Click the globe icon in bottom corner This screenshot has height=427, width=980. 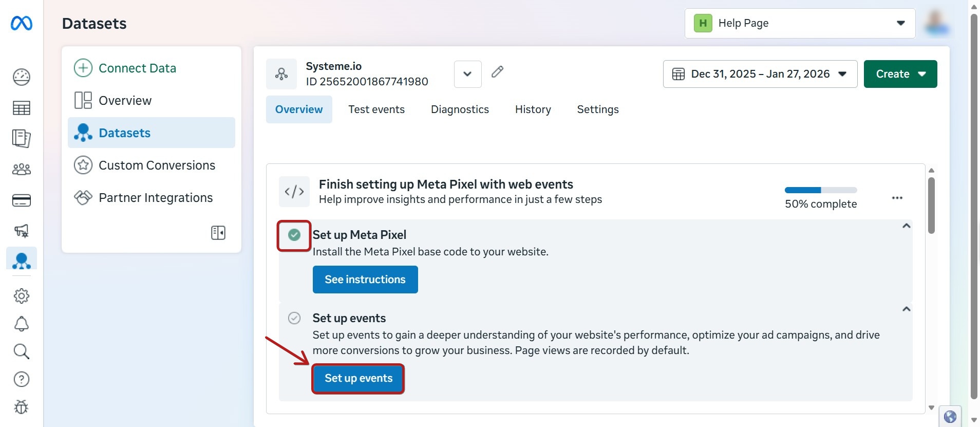[950, 417]
